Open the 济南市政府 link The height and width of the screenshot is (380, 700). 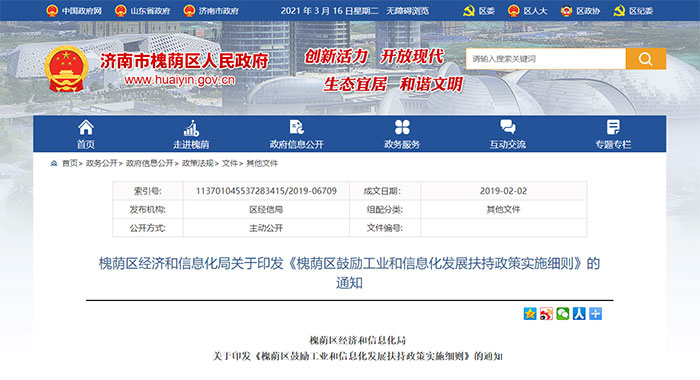click(219, 11)
